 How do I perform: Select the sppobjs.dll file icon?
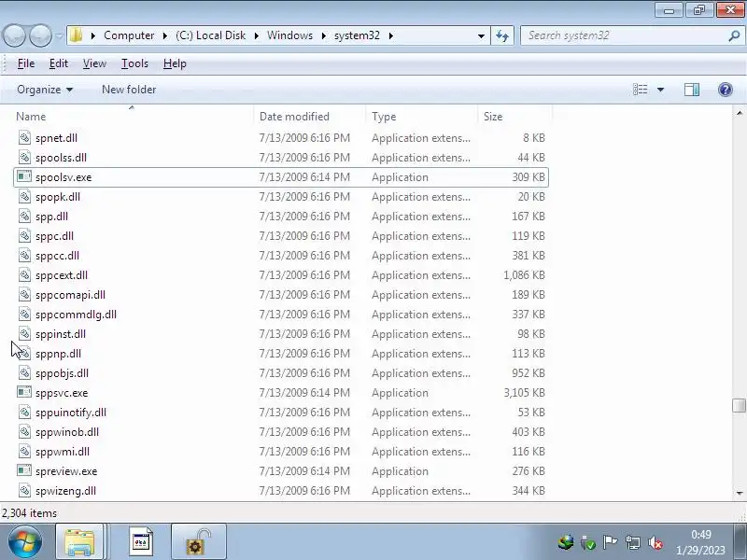click(25, 372)
